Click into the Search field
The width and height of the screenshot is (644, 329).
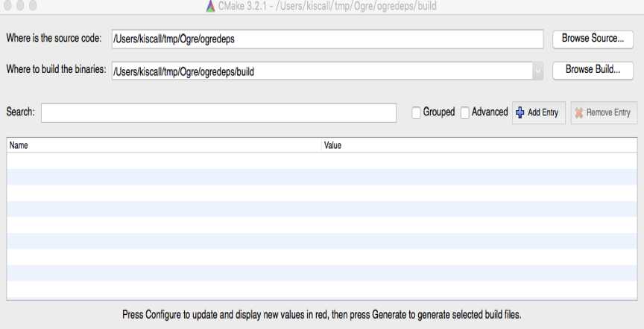218,113
